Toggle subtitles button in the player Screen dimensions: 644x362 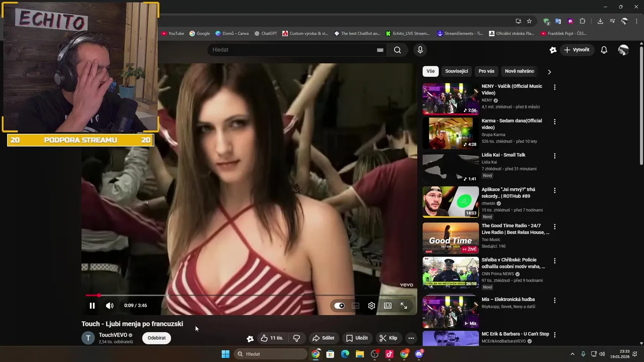tap(356, 306)
